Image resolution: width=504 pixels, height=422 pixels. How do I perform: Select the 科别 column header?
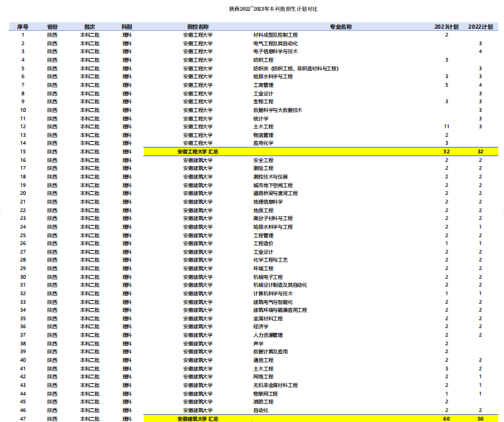point(127,26)
